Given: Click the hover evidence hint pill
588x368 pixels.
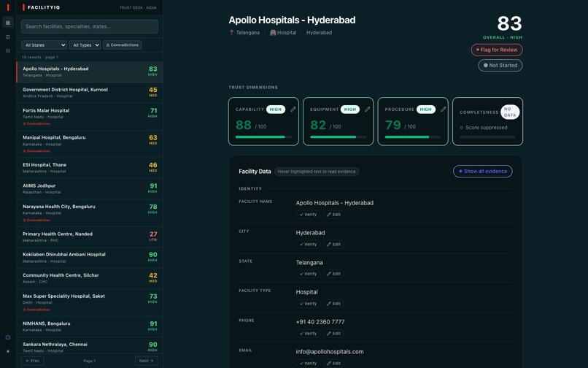Looking at the screenshot, I should [x=317, y=172].
